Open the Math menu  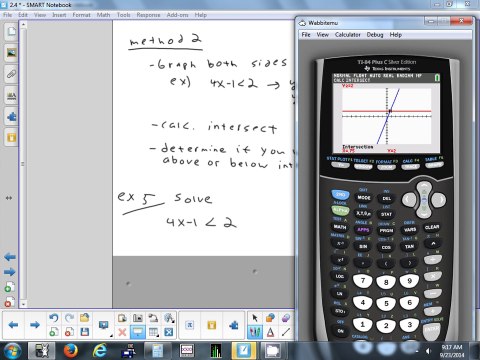[x=103, y=15]
